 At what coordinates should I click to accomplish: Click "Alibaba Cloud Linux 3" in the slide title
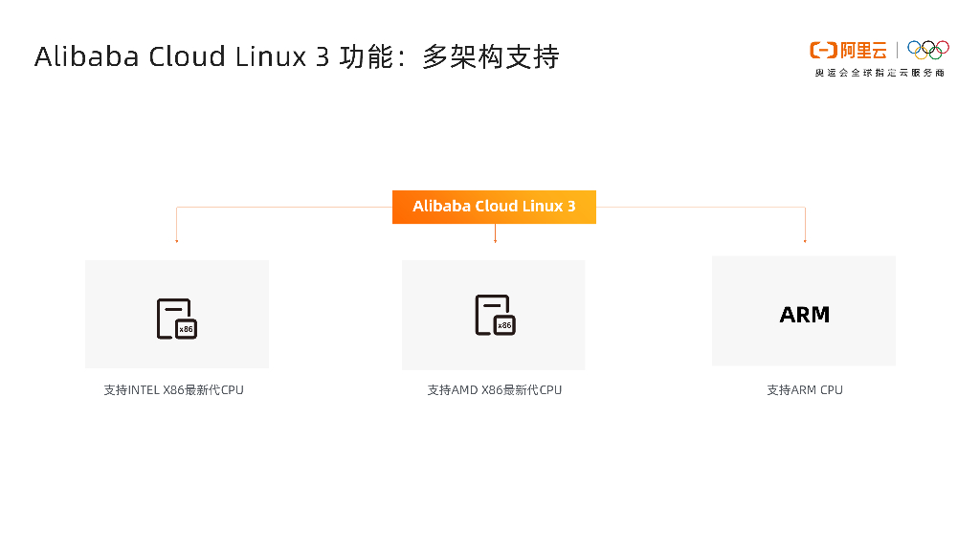pos(183,56)
